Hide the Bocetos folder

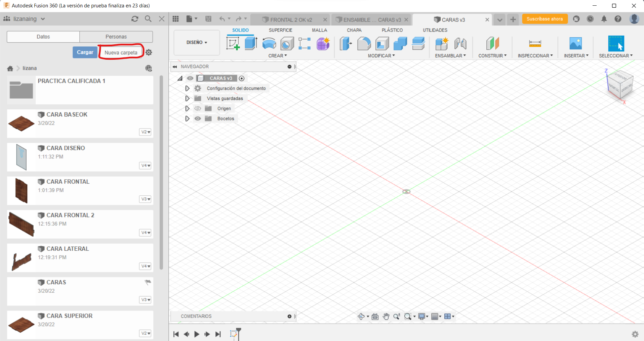click(x=198, y=118)
